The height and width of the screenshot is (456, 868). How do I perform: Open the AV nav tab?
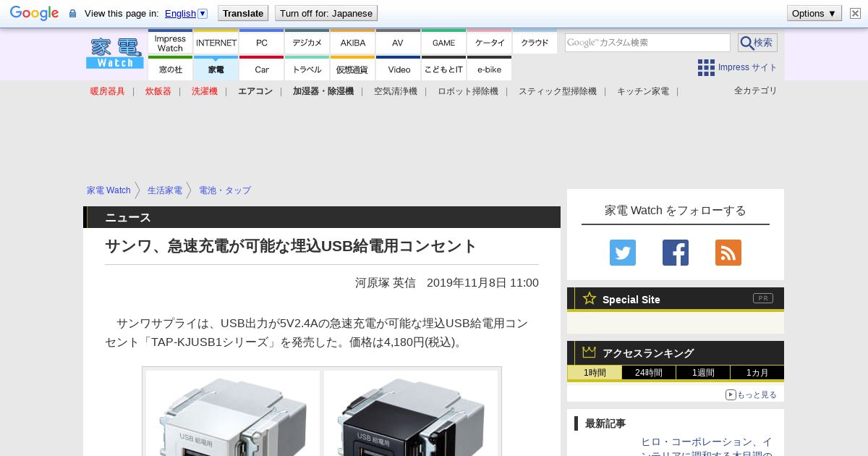[398, 43]
